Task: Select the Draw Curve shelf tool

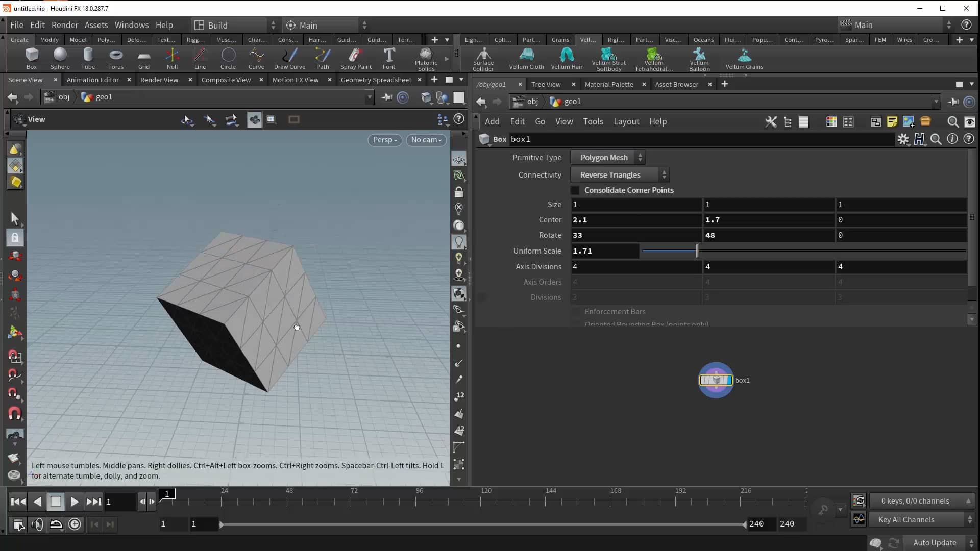Action: (289, 58)
